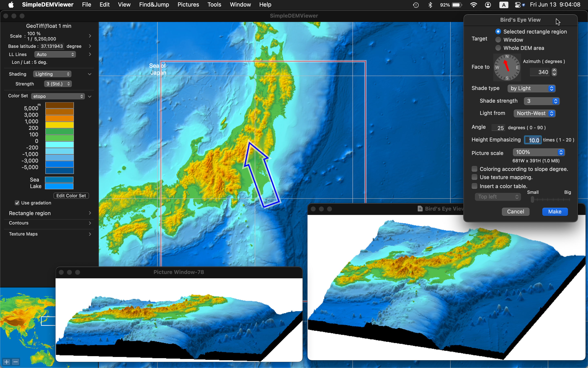Image resolution: width=588 pixels, height=368 pixels.
Task: Open the Find&Jump menu
Action: [x=154, y=5]
